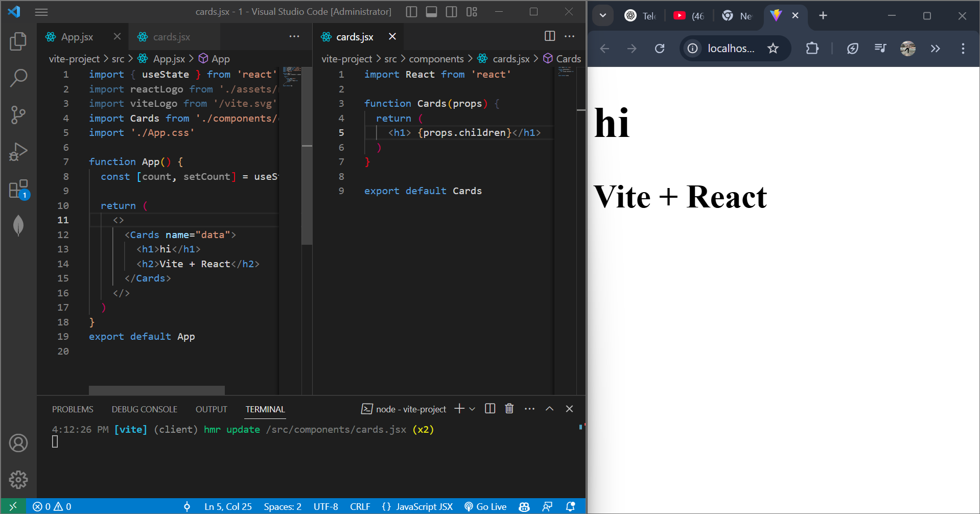Close the terminal panel
Screen dimensions: 980x514
tap(569, 409)
